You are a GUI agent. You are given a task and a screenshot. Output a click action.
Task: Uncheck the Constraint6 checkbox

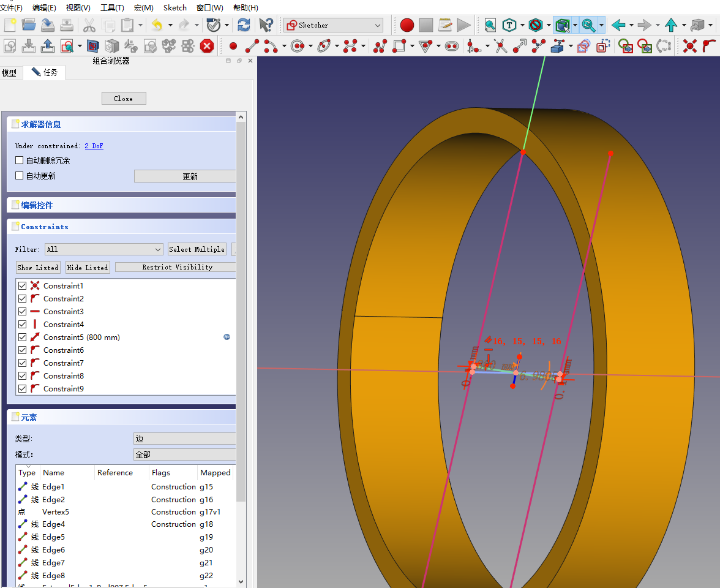22,350
